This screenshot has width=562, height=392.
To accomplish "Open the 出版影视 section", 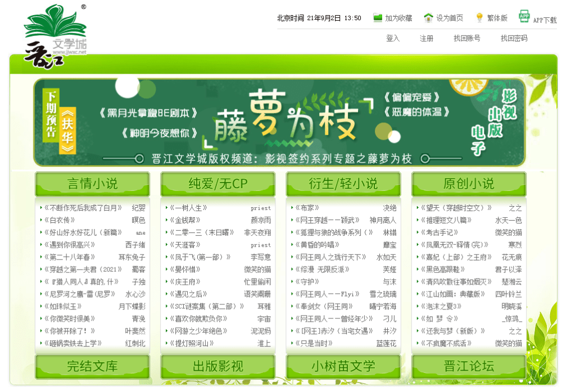I will (218, 366).
